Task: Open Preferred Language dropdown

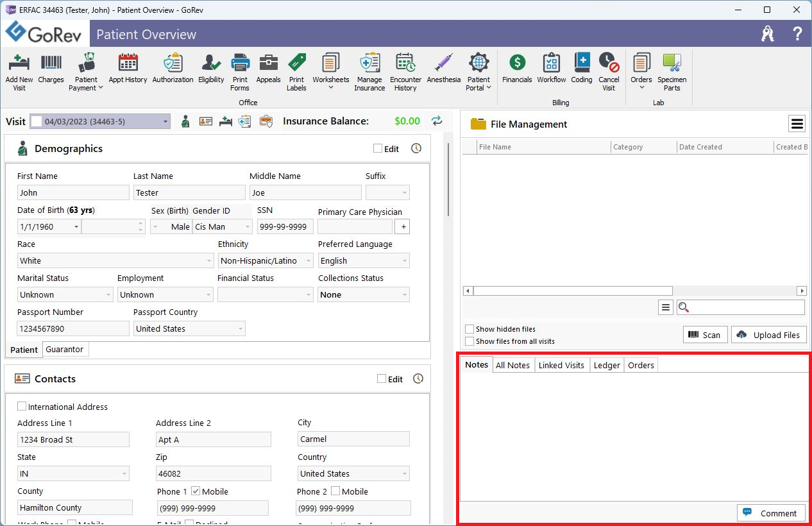Action: pyautogui.click(x=405, y=261)
